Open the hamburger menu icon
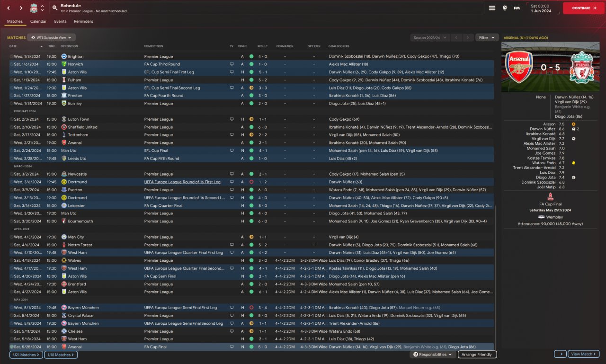This screenshot has width=606, height=364. click(492, 8)
